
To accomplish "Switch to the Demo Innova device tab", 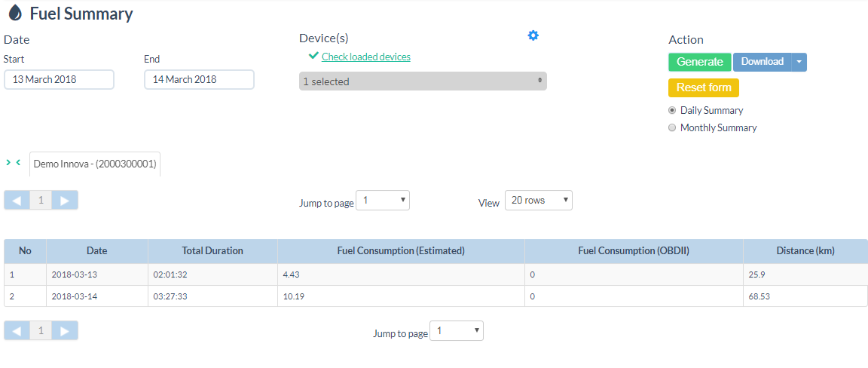I will 95,164.
